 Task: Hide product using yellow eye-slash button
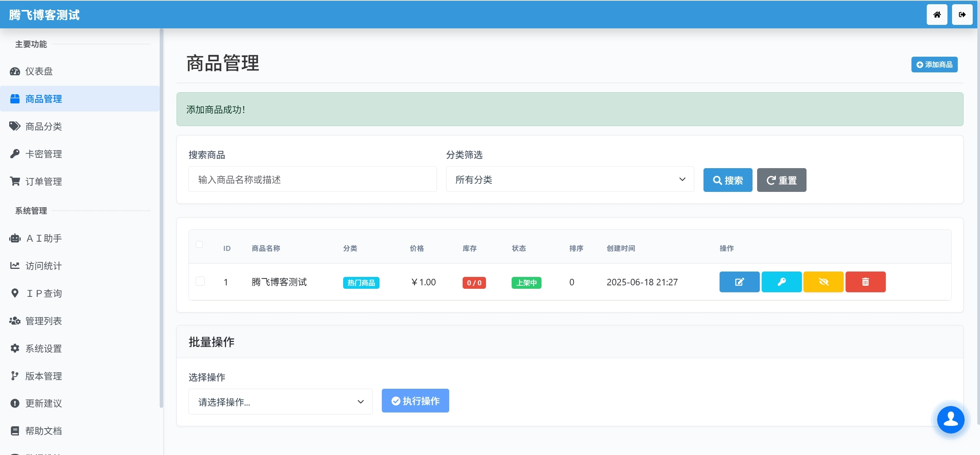[x=823, y=282]
